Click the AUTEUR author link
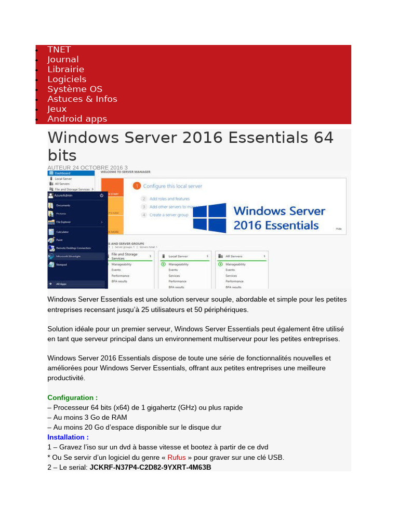Viewport: 399px width, 532px height. [59, 168]
